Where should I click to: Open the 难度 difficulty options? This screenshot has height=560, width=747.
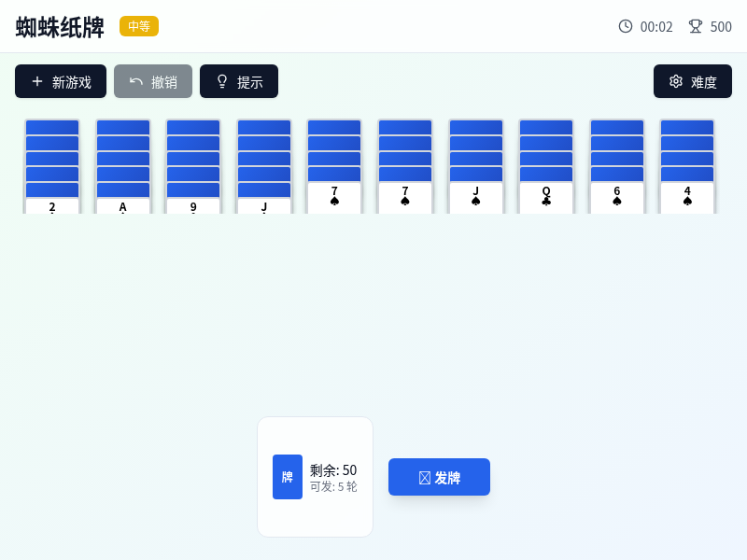[x=693, y=81]
